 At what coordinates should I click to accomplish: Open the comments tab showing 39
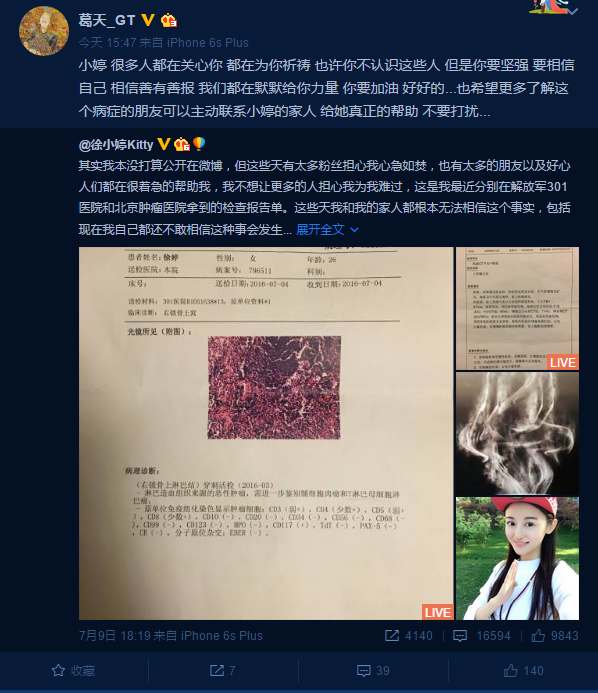pyautogui.click(x=373, y=671)
